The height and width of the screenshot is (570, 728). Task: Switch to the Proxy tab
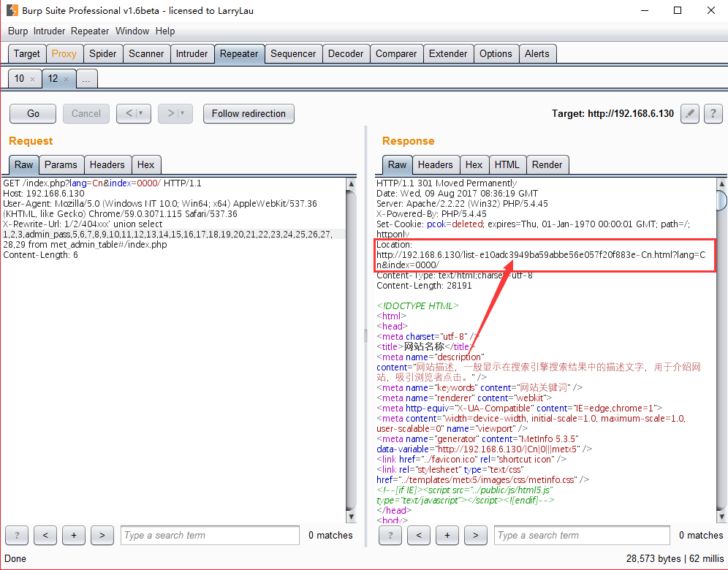64,54
